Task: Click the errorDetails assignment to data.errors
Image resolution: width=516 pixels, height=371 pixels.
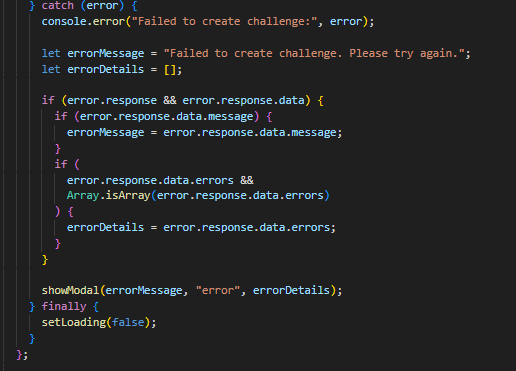Action: [x=201, y=227]
